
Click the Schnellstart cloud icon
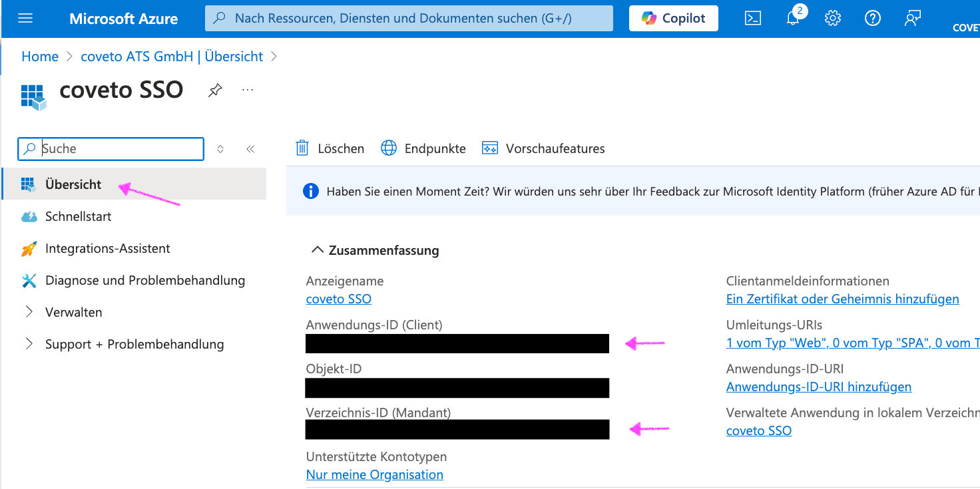(x=29, y=216)
